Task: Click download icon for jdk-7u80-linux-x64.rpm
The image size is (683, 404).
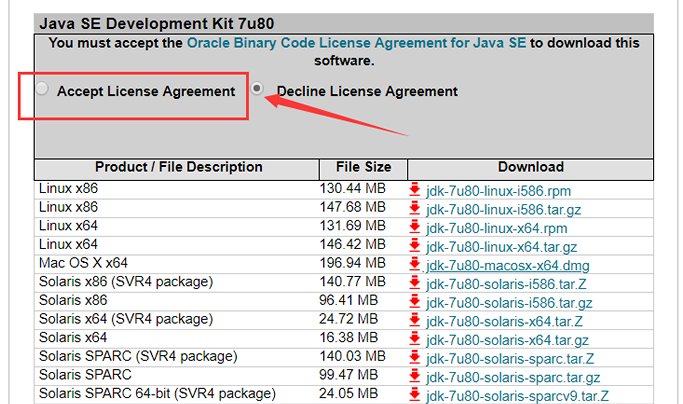Action: point(415,227)
